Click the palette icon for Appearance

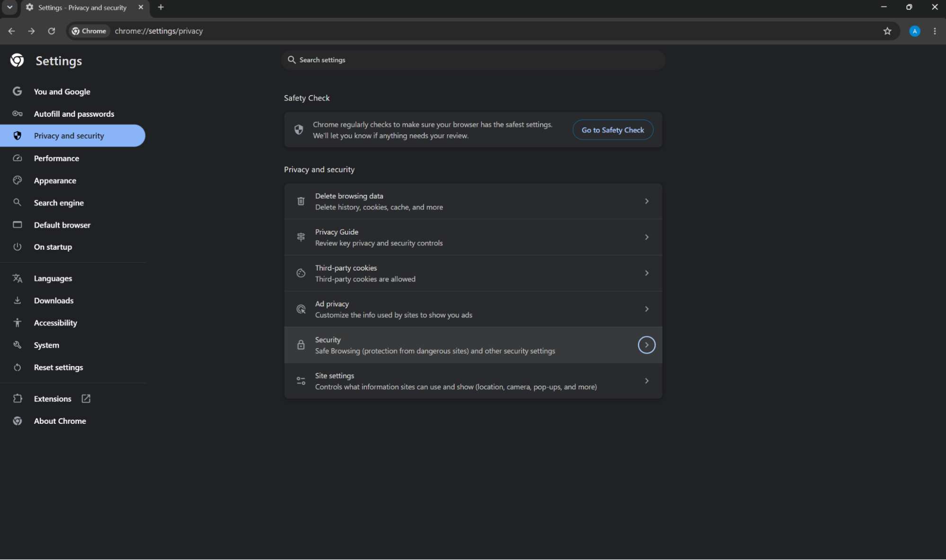point(18,180)
